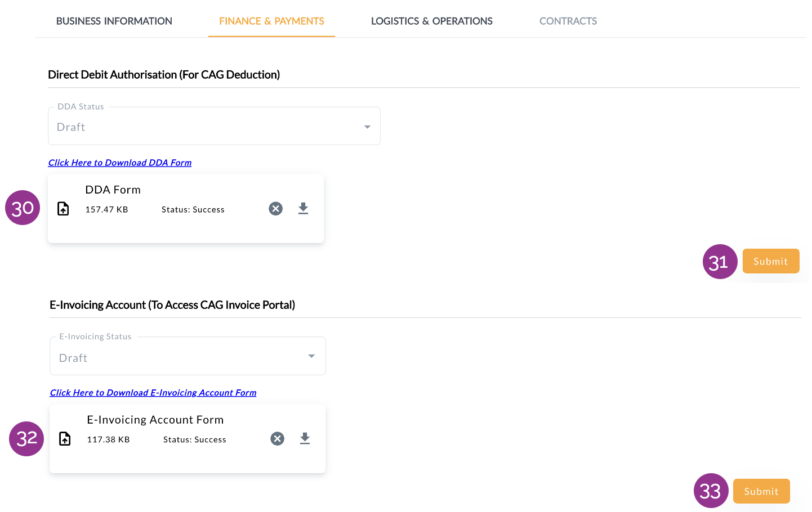This screenshot has height=512, width=812.
Task: Open the DDA Status dropdown
Action: point(214,127)
